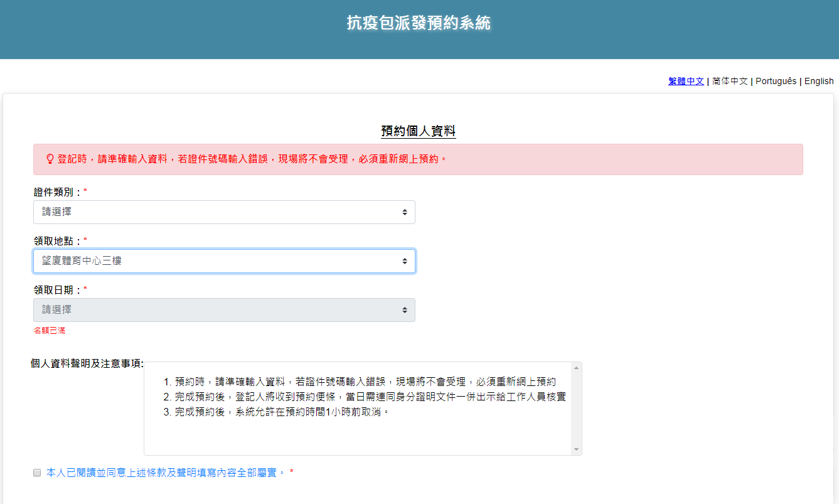Click the 抗疫包派發預約系統 header title
Screen dimensions: 839x504
(x=419, y=23)
